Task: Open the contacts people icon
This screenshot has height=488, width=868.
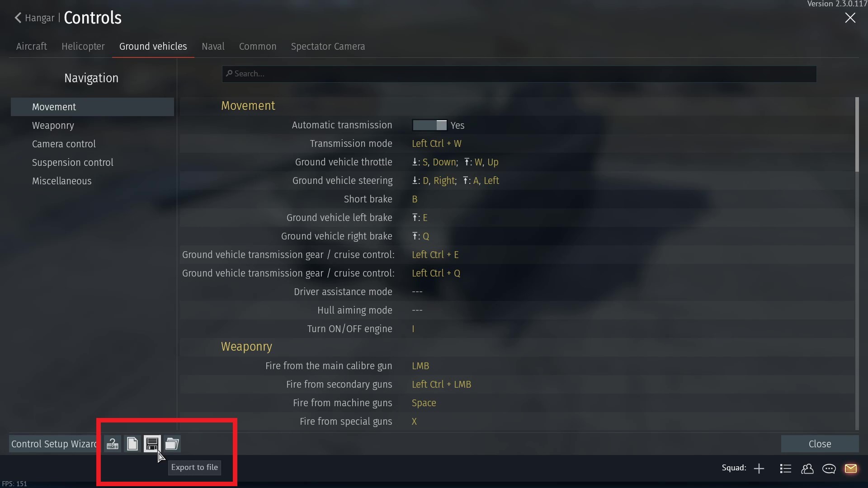Action: pos(807,469)
